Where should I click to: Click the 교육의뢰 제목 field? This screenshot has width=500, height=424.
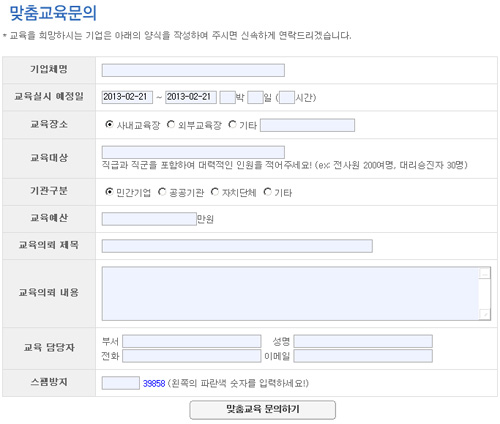(x=237, y=246)
